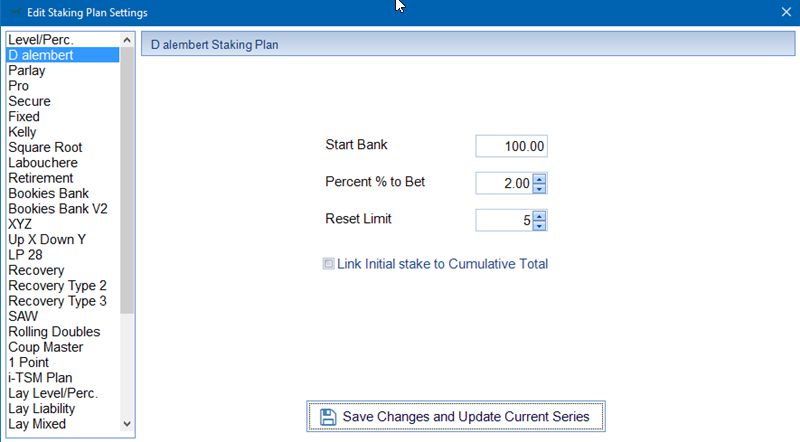The height and width of the screenshot is (442, 800).
Task: Click the floppy disk save icon
Action: coord(328,417)
